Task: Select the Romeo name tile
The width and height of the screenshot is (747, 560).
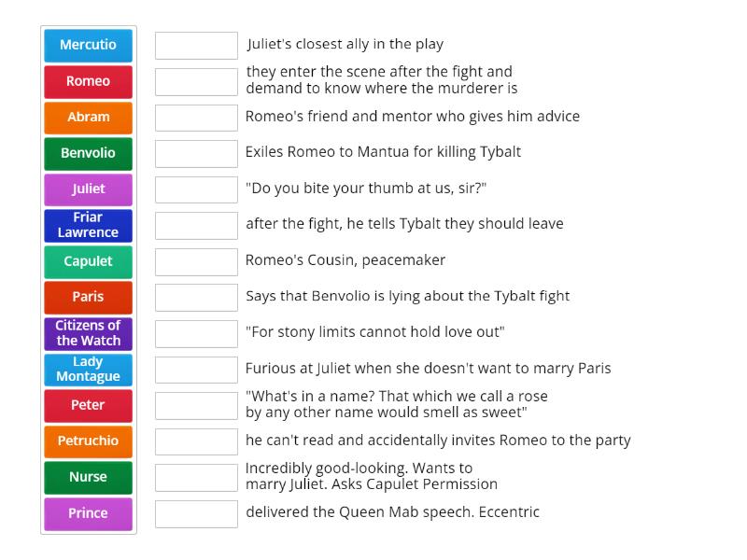Action: tap(88, 81)
